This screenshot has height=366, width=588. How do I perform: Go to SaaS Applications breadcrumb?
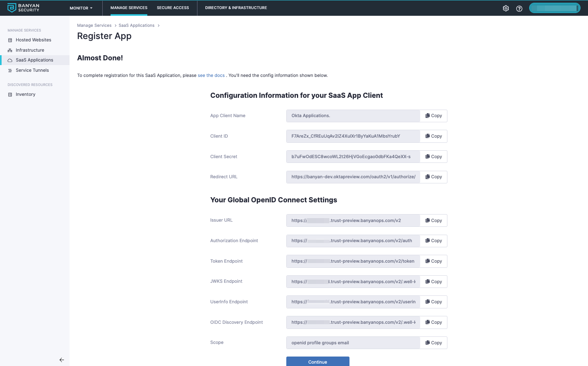(x=136, y=26)
